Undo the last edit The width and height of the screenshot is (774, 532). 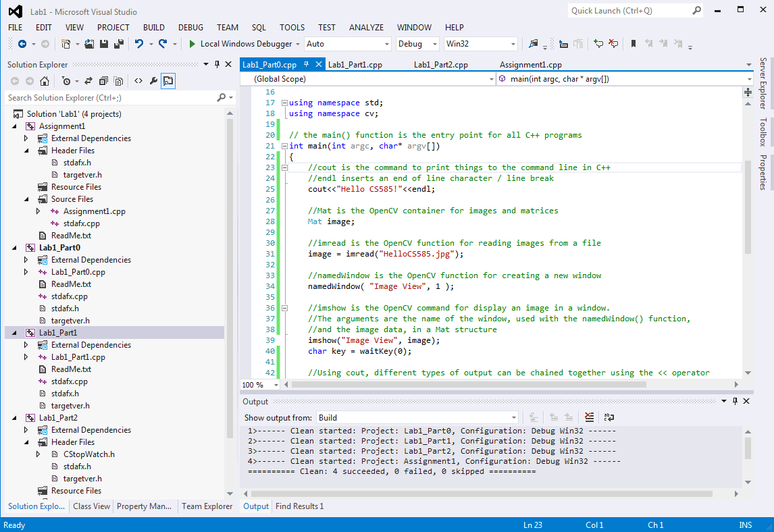pyautogui.click(x=140, y=43)
